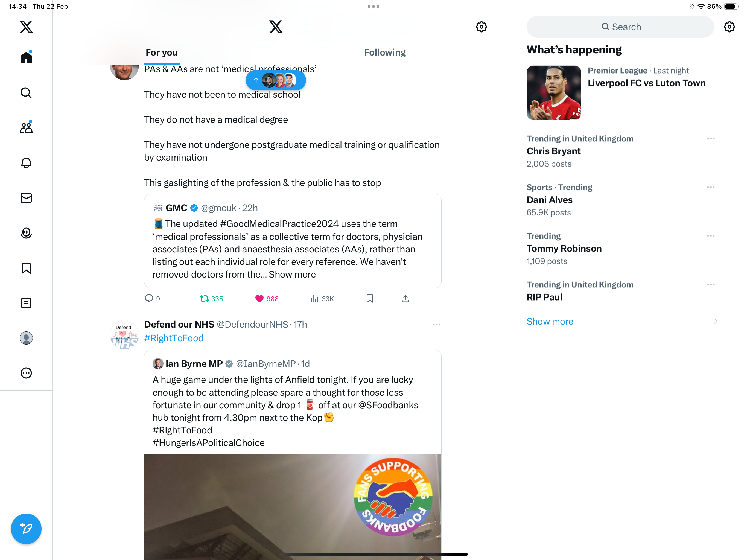
Task: Open Spaces microphone icon in the sidebar
Action: pyautogui.click(x=26, y=233)
